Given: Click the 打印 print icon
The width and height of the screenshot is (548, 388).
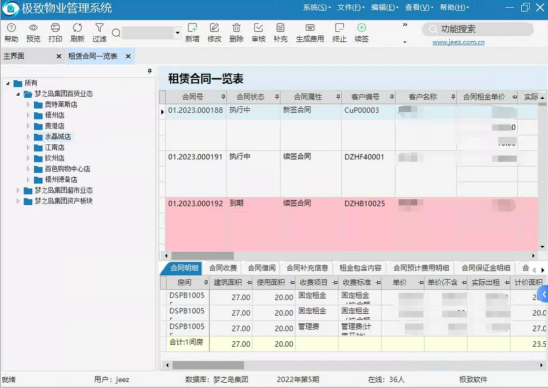Looking at the screenshot, I should [55, 28].
